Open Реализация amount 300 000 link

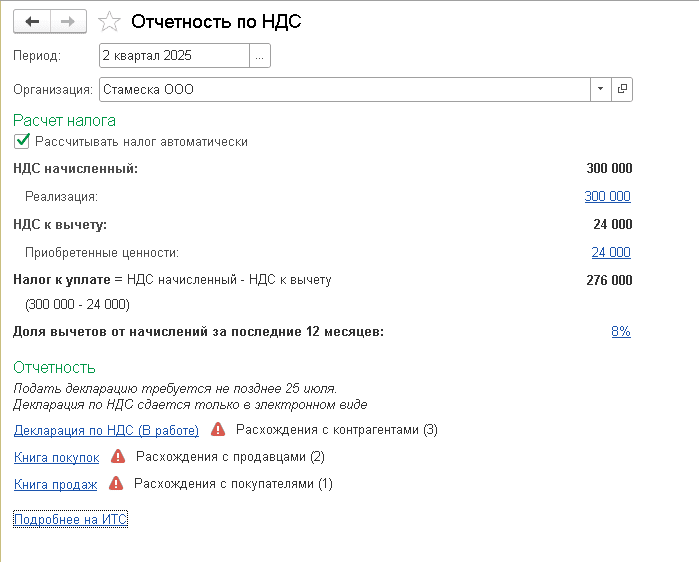607,197
